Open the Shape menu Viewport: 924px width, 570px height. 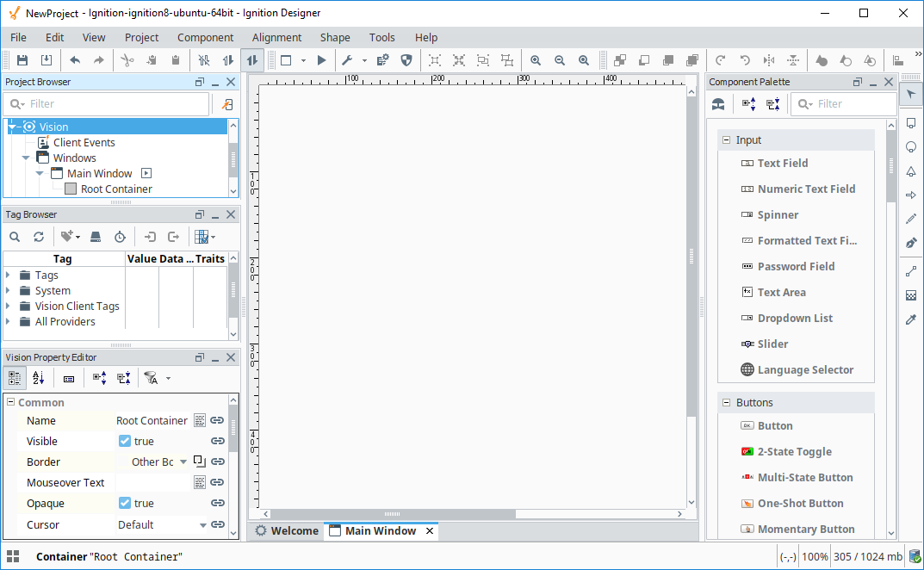pos(335,37)
